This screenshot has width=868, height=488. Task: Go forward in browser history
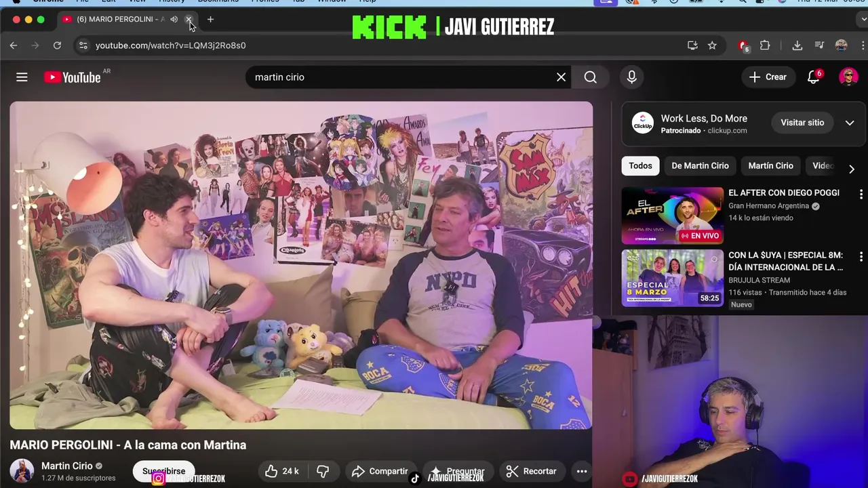click(x=35, y=45)
